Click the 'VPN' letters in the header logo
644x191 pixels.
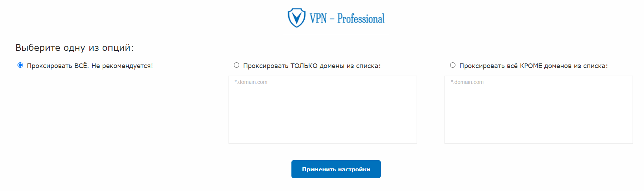point(318,18)
